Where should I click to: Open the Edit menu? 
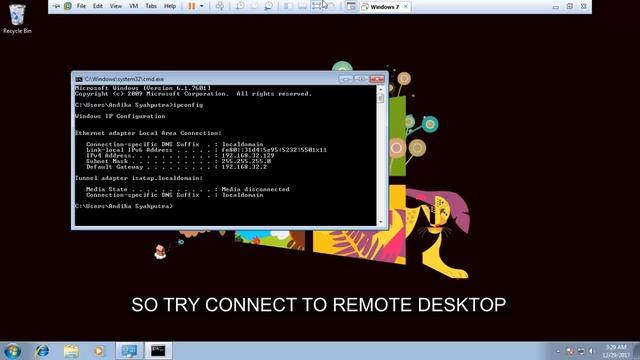click(98, 6)
